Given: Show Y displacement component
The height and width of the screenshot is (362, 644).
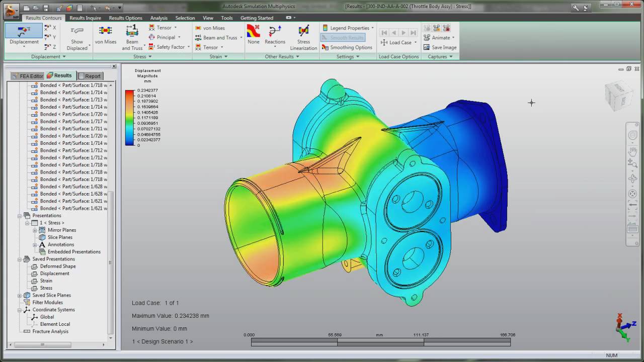Looking at the screenshot, I should (50, 37).
